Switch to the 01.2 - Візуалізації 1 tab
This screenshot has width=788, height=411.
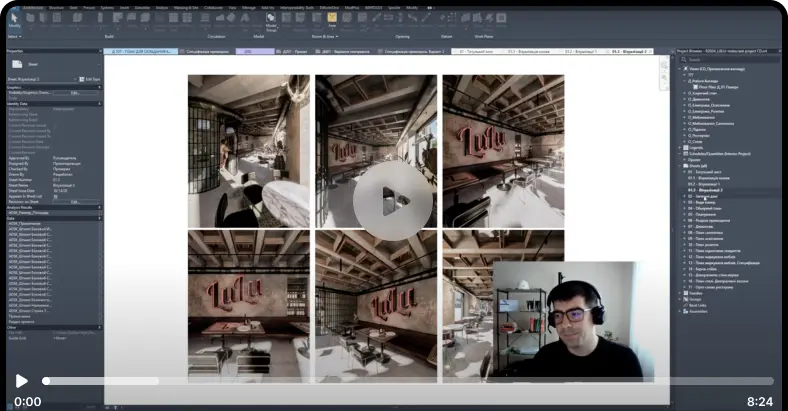580,51
